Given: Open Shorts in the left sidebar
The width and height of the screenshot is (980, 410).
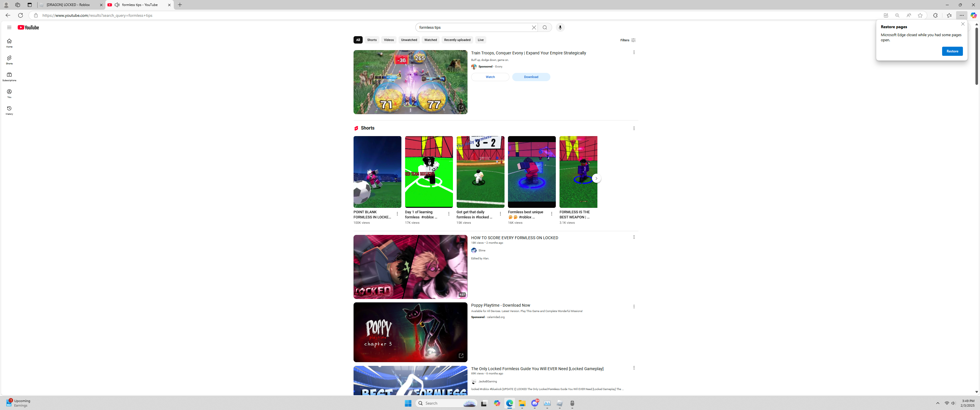Looking at the screenshot, I should (9, 60).
